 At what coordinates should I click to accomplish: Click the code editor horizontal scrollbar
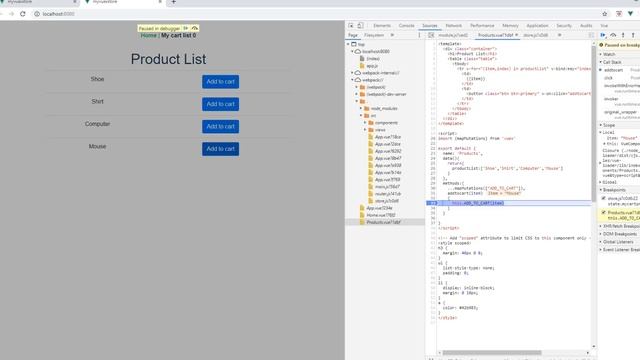(x=492, y=353)
